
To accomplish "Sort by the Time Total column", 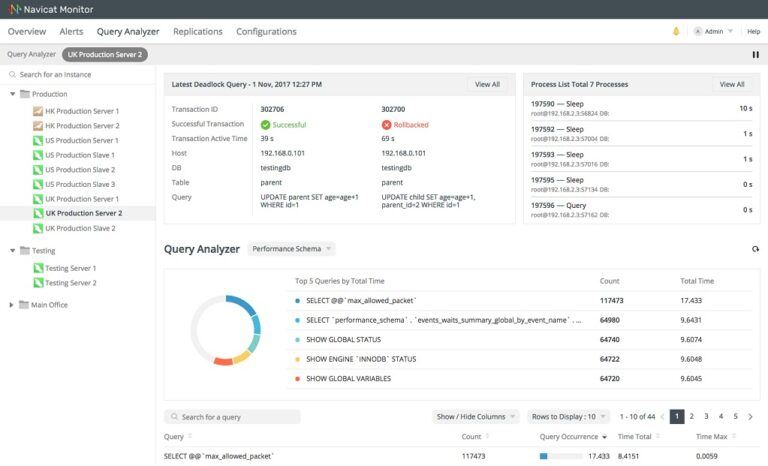I will 639,436.
